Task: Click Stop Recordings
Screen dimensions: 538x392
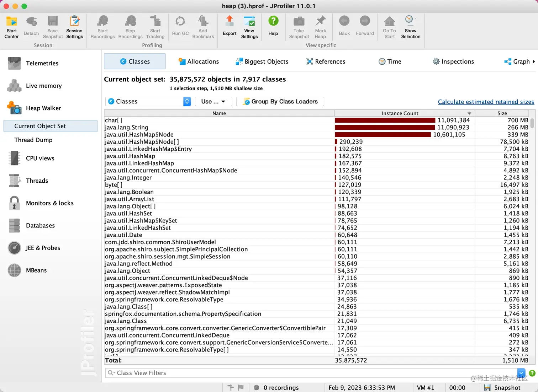Action: [130, 27]
